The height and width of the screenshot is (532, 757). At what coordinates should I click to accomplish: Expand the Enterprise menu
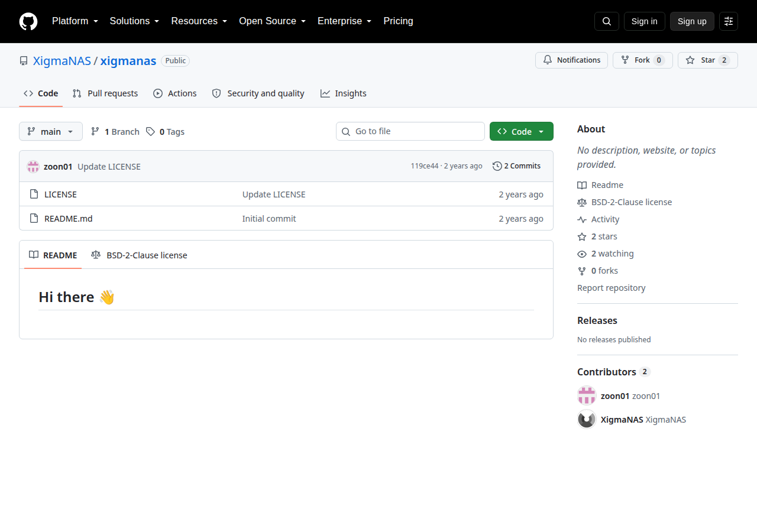[x=345, y=21]
